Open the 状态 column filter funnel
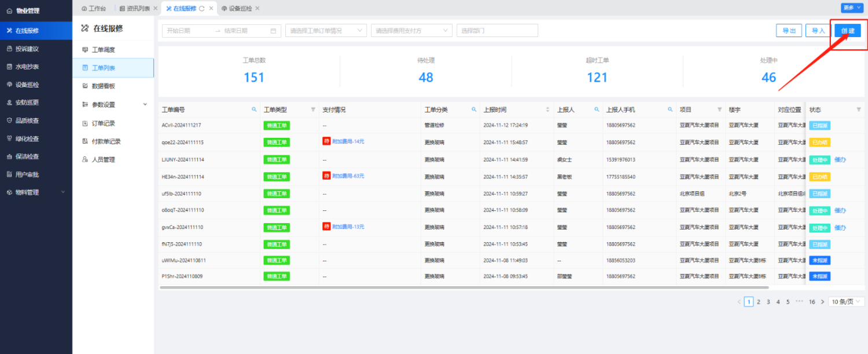This screenshot has height=354, width=868. [x=859, y=110]
